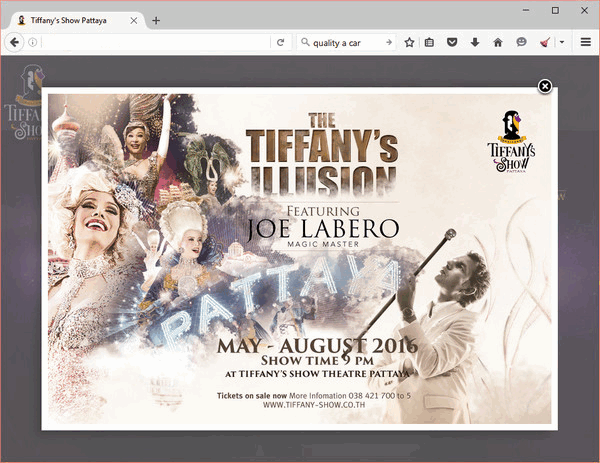Screen dimensions: 600x463
Task: Click the search go arrow
Action: (x=389, y=42)
